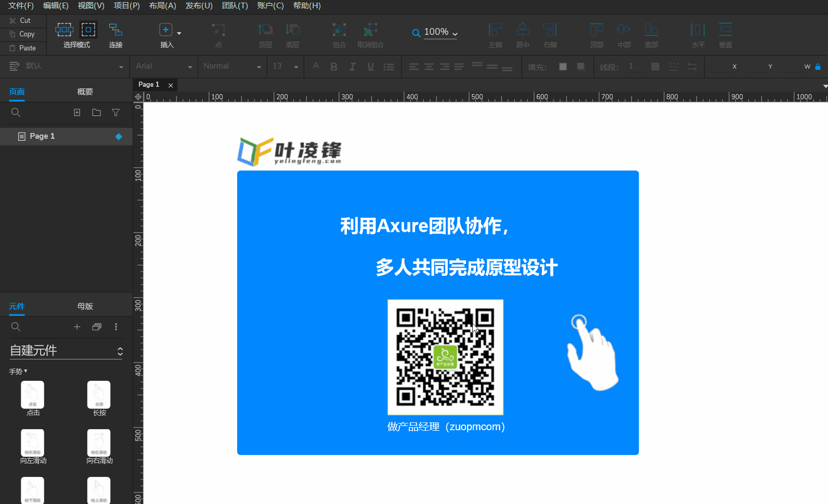Screen dimensions: 828x504
Task: Toggle the aspect ratio lock beside W
Action: (818, 67)
